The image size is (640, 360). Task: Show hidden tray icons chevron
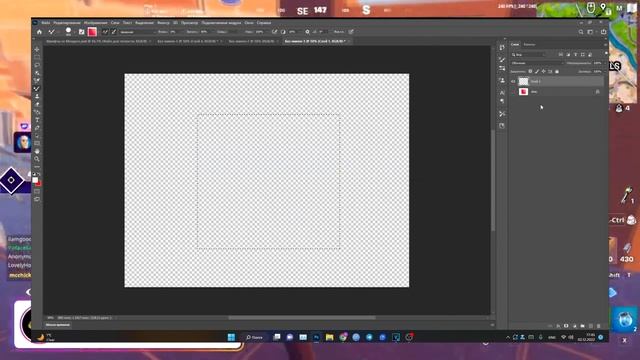point(508,337)
